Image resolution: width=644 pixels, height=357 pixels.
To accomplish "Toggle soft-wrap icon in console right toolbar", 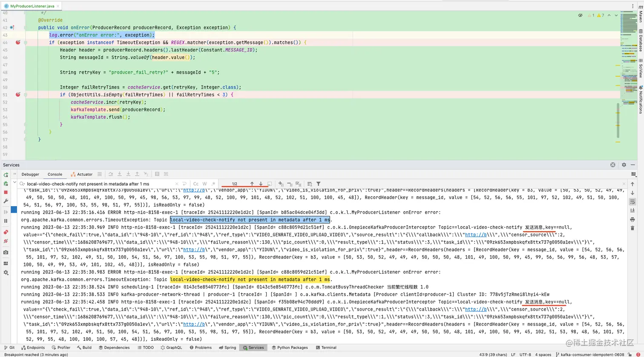I will (633, 202).
